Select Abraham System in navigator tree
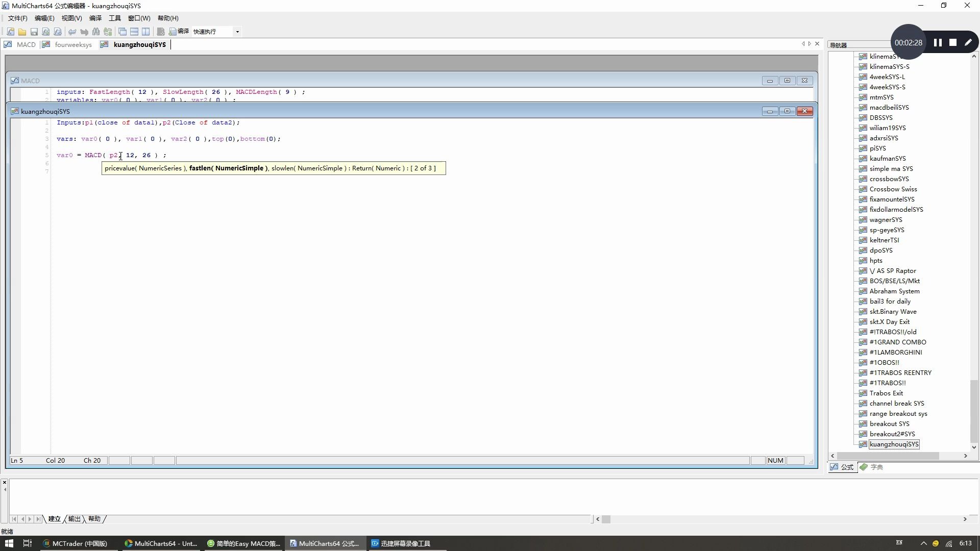 click(x=894, y=291)
